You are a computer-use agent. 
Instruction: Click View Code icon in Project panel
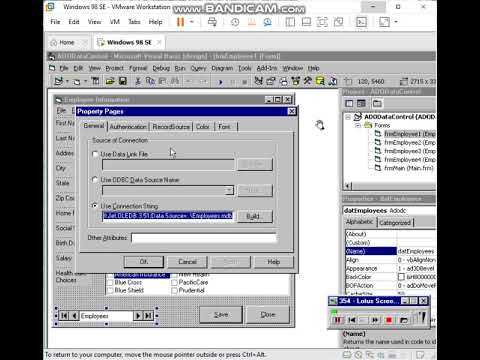[349, 103]
